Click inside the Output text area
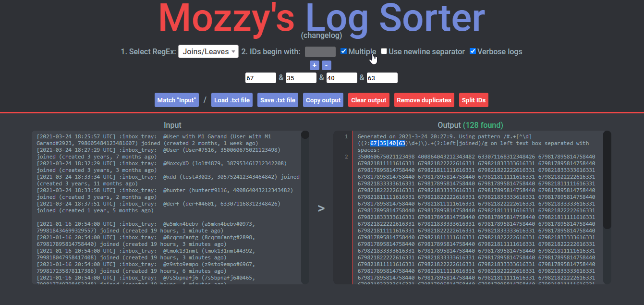644x305 pixels. 475,216
